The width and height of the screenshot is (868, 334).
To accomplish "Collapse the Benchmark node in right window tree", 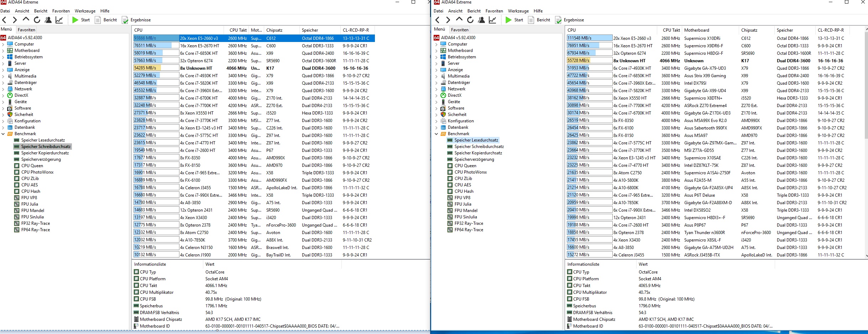I will (436, 134).
